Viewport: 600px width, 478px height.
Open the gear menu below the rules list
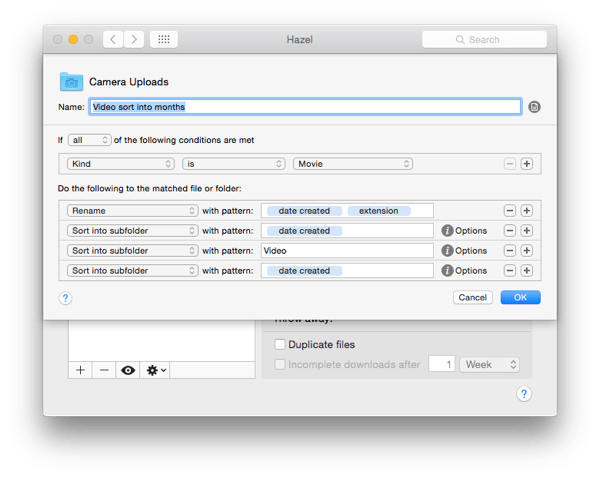point(156,370)
